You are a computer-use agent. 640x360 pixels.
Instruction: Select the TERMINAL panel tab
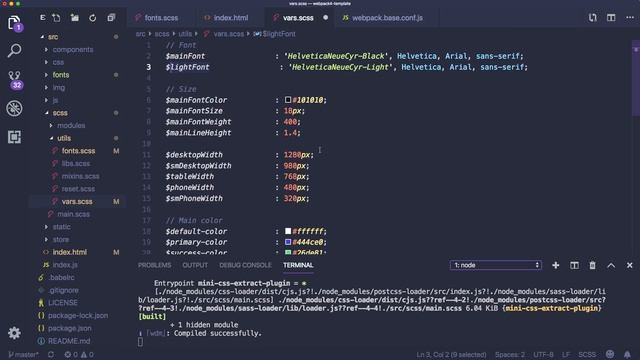coord(298,265)
